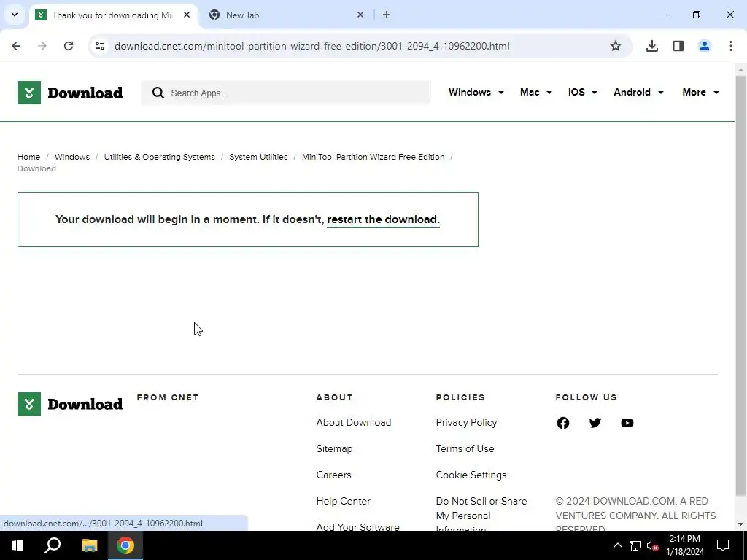Open the Chrome three-dot menu

pyautogui.click(x=731, y=46)
